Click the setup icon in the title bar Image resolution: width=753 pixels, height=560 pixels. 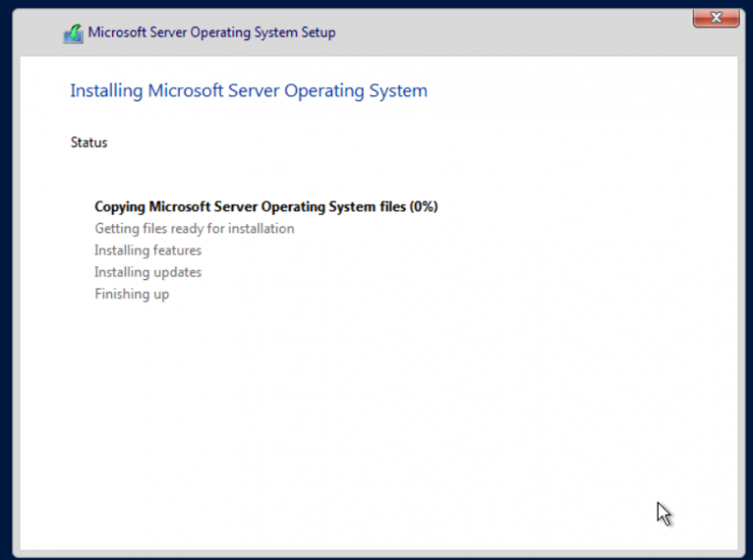[x=74, y=34]
